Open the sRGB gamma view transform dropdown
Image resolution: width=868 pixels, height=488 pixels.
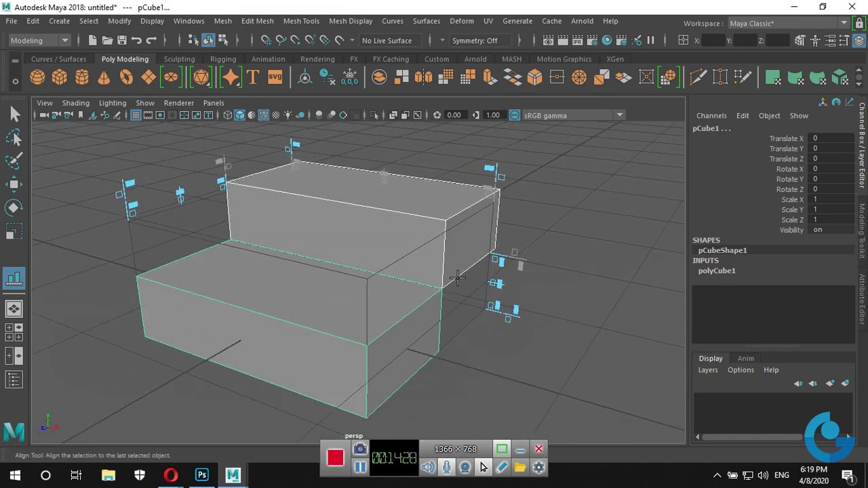tap(574, 115)
